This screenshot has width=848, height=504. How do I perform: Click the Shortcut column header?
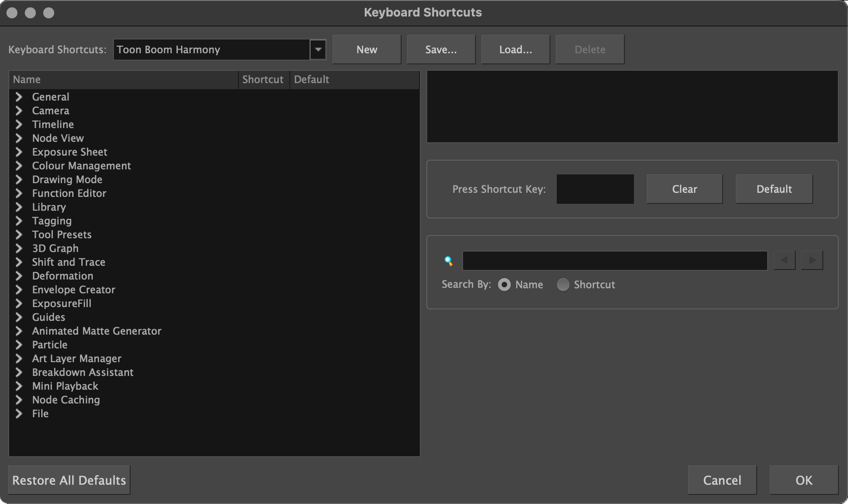tap(264, 79)
